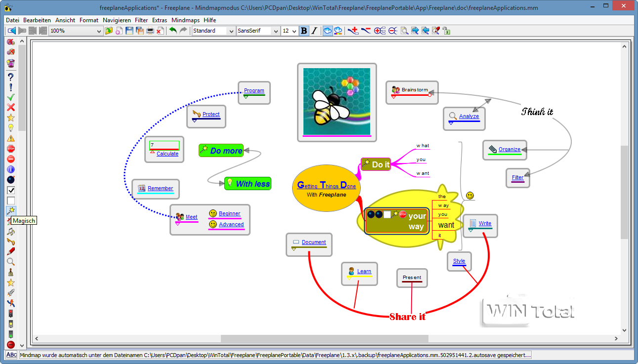638x364 pixels.
Task: Collapse the Program node fold triangle
Action: tap(246, 97)
